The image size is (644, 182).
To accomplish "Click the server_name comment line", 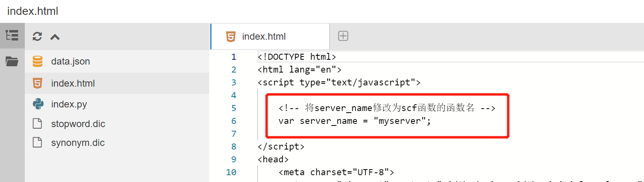I will (x=387, y=108).
